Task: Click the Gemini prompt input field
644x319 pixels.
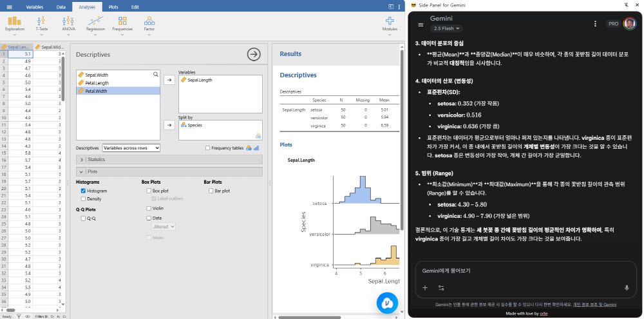Action: 515,271
